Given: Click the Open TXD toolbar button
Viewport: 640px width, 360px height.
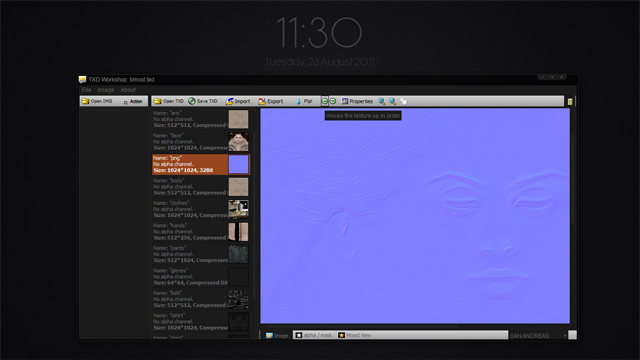Looking at the screenshot, I should [169, 101].
